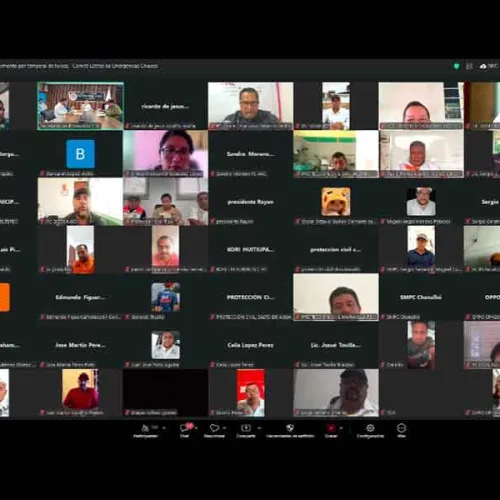Select the presidente Rayon participant tile

251,202
